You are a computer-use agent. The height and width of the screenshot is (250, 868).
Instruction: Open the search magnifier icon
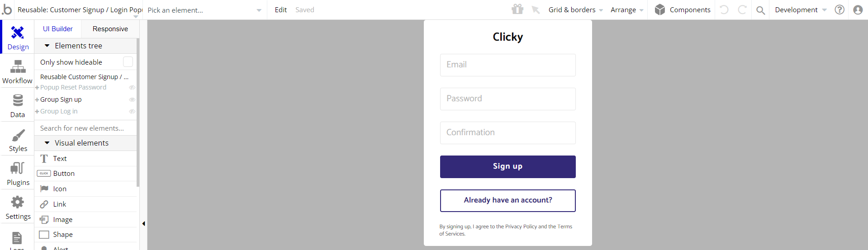(x=760, y=10)
